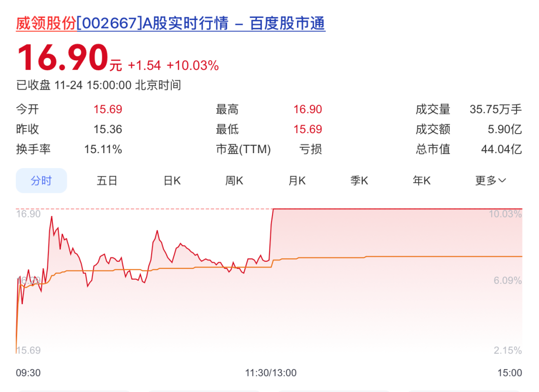
Task: Switch to the 季K quarterly chart tab
Action: point(359,181)
